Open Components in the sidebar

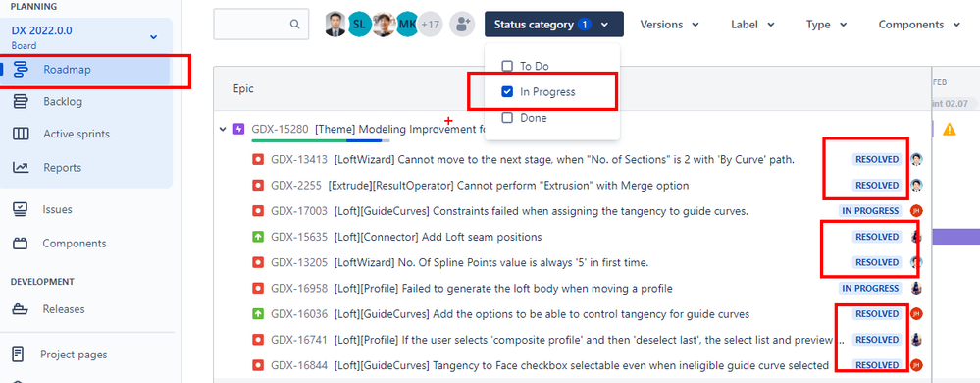(75, 244)
